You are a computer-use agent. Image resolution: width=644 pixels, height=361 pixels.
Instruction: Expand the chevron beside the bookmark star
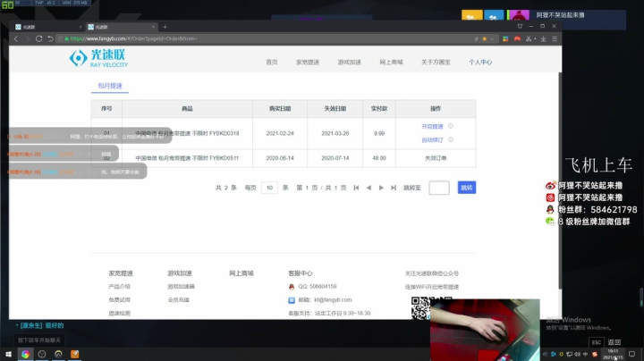492,38
